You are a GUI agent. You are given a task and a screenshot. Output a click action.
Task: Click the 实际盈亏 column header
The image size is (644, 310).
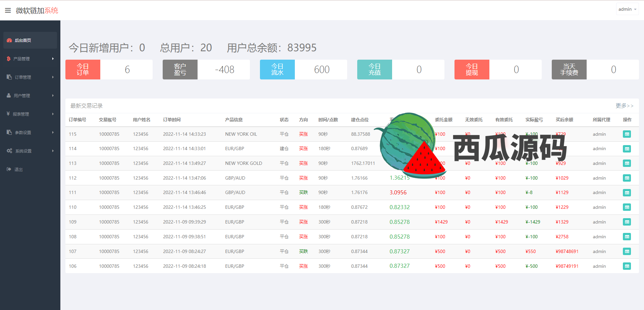[x=534, y=120]
